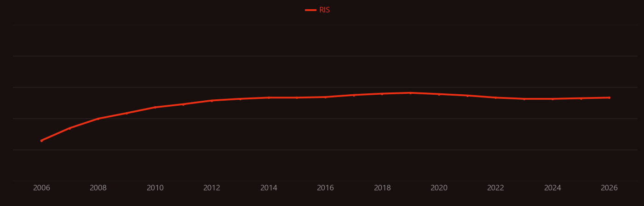
Task: Click the 2012 axis label
Action: click(x=212, y=188)
